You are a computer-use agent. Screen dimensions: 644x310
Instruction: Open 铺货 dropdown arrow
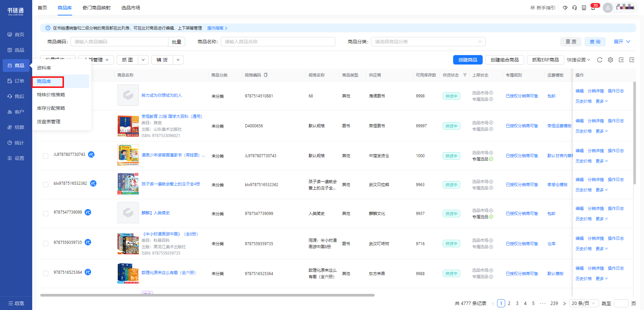click(x=178, y=60)
